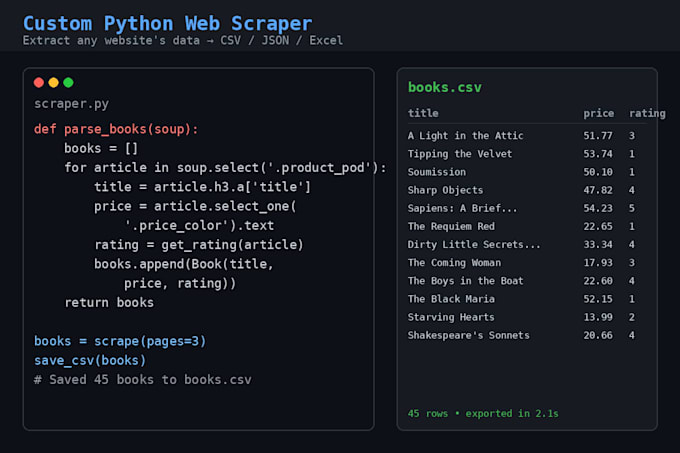The width and height of the screenshot is (680, 453).
Task: Click price value 13.99
Action: point(598,317)
